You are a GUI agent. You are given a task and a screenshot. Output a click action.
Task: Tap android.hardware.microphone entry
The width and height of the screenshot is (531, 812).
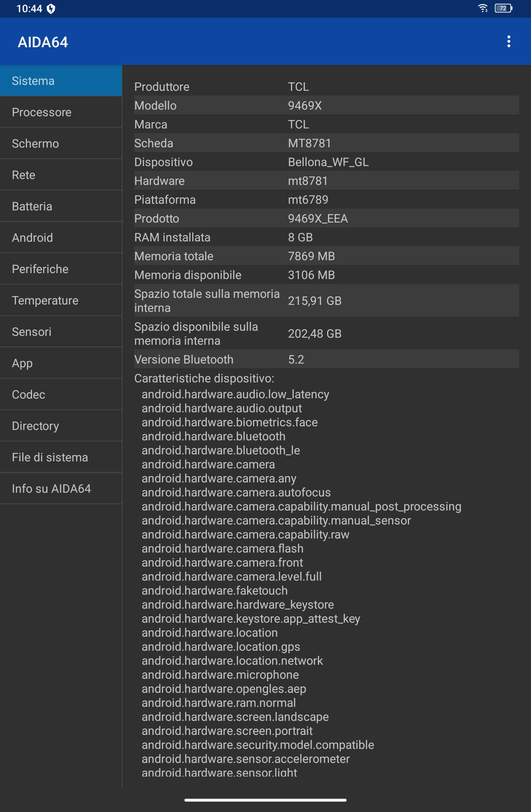coord(220,675)
